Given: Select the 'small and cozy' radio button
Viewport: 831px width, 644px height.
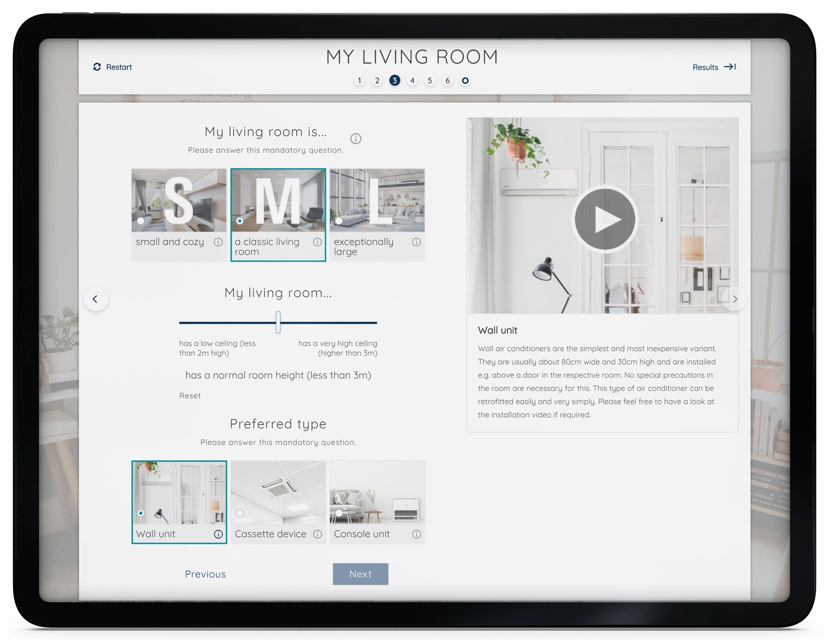Looking at the screenshot, I should 141,221.
